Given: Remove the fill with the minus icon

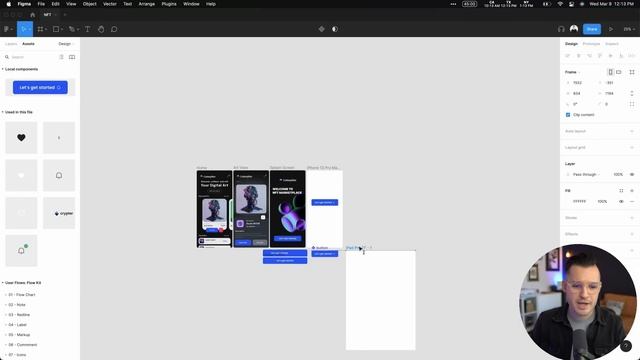Looking at the screenshot, I should (x=632, y=201).
